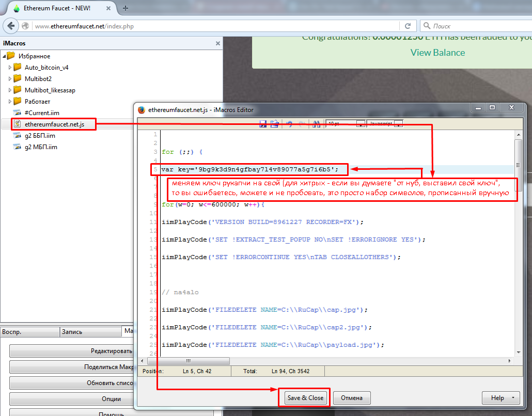The width and height of the screenshot is (532, 416).
Task: Close the Ethereum Faucet browser tab
Action: 108,8
